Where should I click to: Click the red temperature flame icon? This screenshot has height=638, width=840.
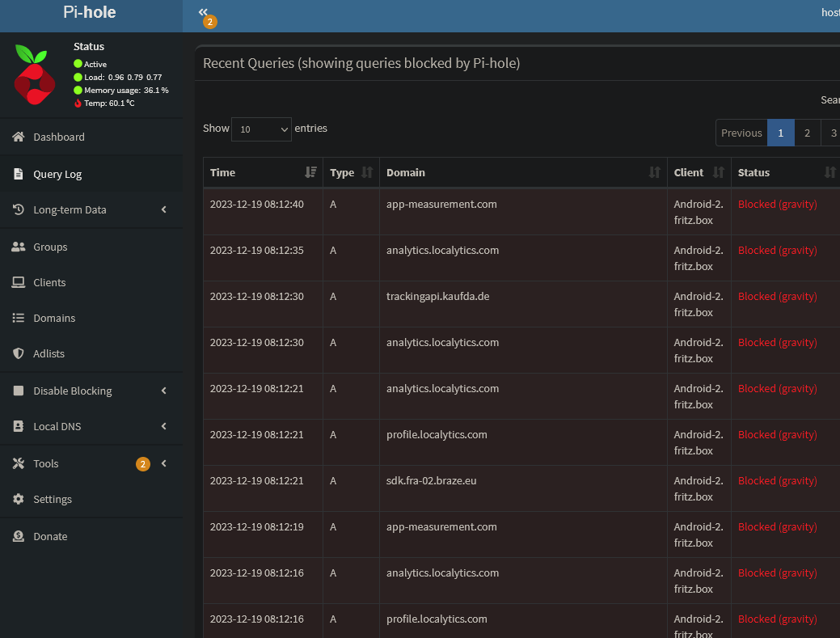[x=78, y=103]
